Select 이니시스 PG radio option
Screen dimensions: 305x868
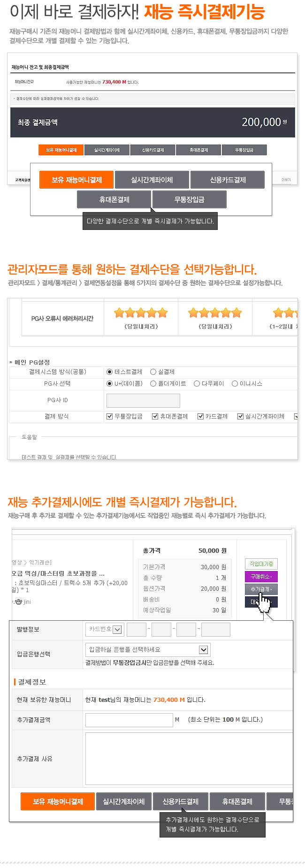235,384
